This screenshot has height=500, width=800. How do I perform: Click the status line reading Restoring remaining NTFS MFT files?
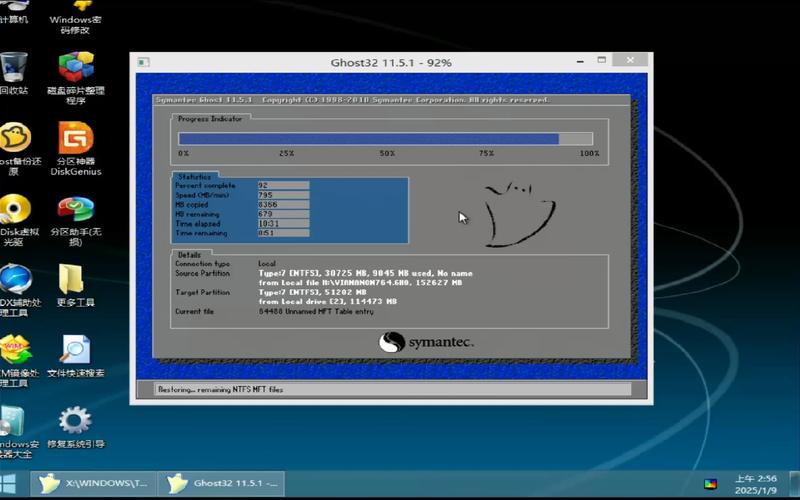220,389
